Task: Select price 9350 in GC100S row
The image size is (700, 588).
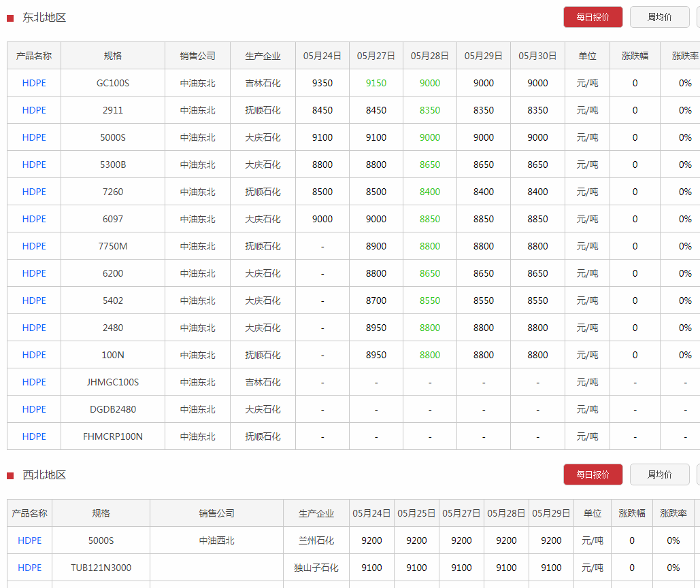Action: click(x=322, y=83)
